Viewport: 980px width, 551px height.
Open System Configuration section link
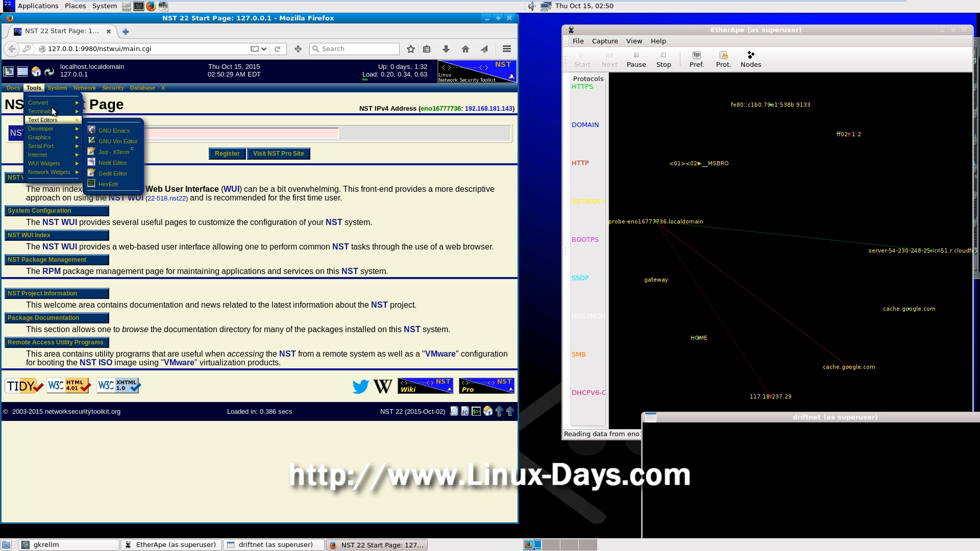57,211
